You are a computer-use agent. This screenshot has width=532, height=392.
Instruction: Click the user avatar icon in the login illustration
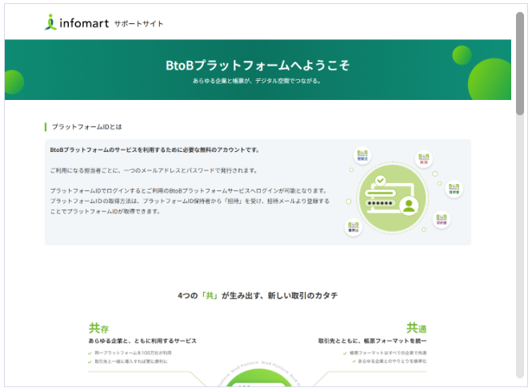click(x=410, y=206)
